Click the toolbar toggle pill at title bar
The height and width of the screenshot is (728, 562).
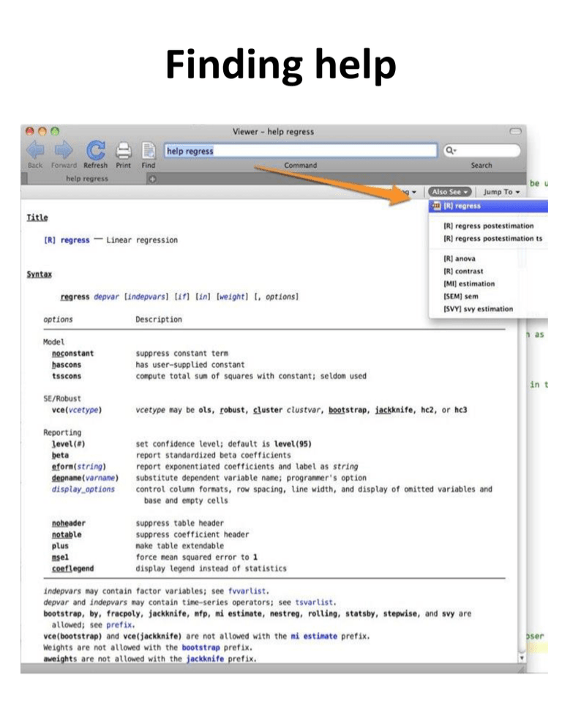515,131
